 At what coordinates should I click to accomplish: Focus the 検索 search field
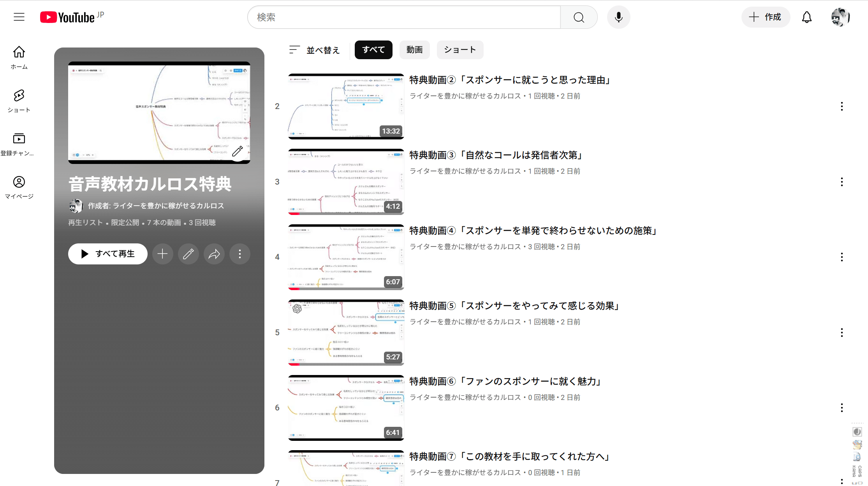coord(404,17)
